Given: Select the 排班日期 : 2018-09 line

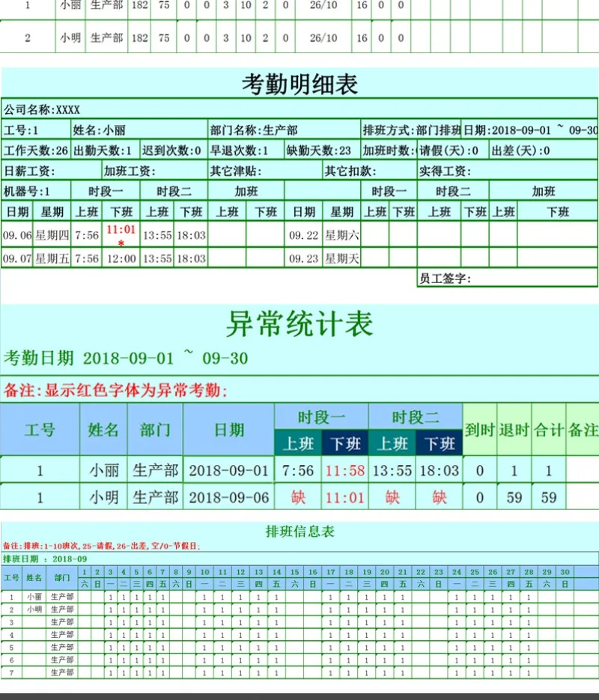Looking at the screenshot, I should pyautogui.click(x=45, y=559).
